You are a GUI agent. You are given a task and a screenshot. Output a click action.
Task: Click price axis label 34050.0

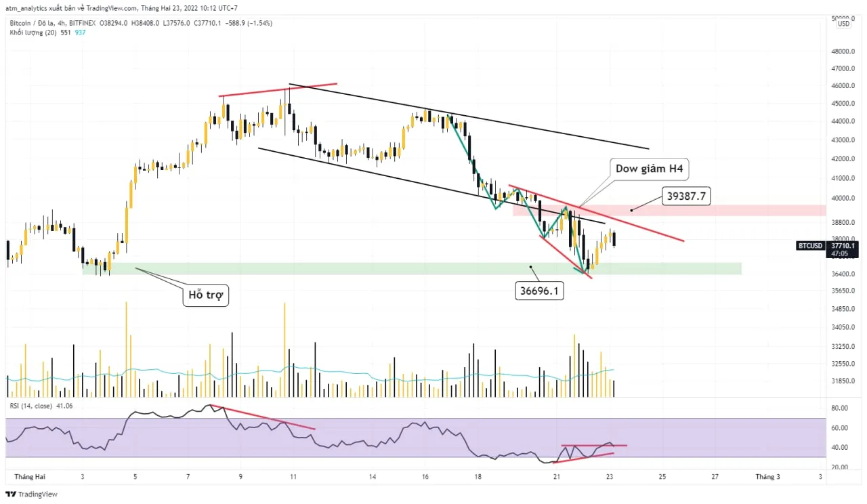(843, 327)
